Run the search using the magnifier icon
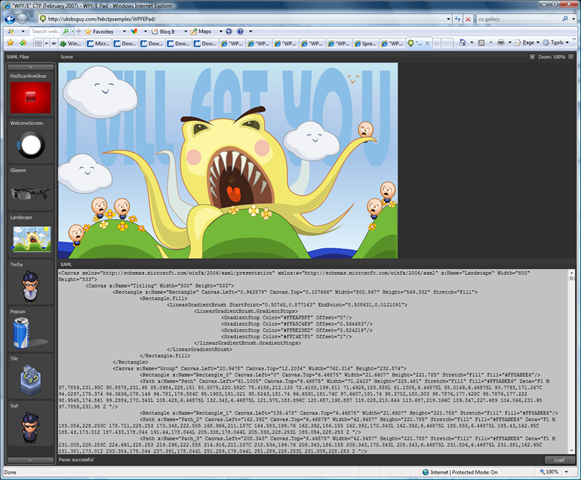 565,19
